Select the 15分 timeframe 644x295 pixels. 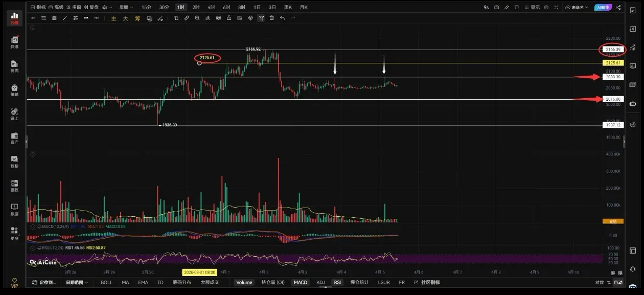(x=146, y=7)
